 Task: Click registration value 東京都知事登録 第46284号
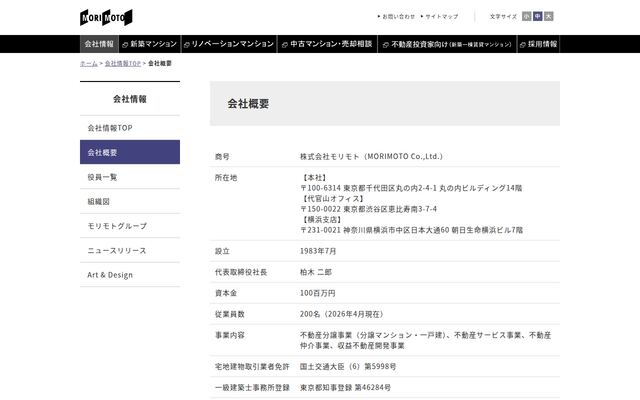coord(345,387)
